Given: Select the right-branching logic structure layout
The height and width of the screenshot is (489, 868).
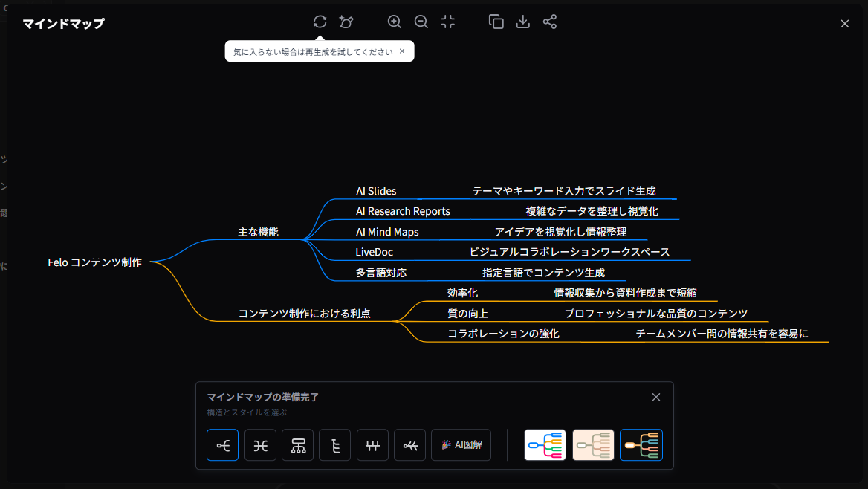Looking at the screenshot, I should tap(223, 445).
